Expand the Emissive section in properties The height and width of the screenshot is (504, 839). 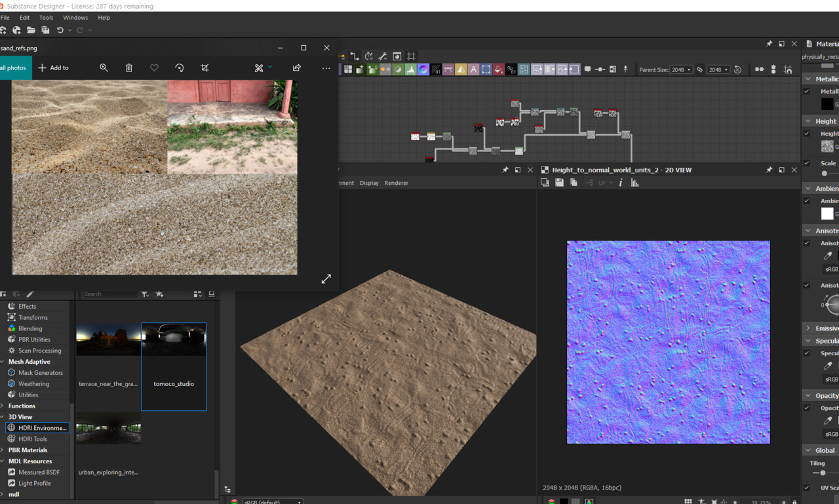808,328
